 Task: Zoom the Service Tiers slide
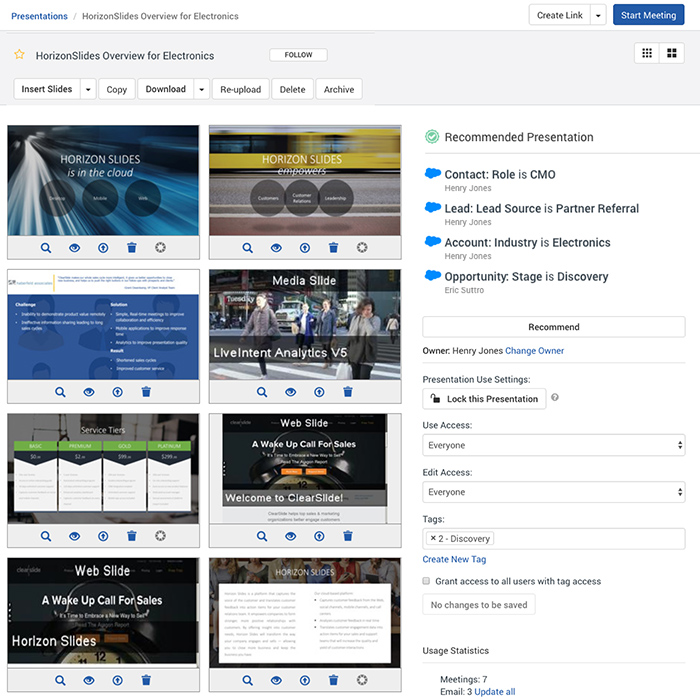tap(46, 536)
